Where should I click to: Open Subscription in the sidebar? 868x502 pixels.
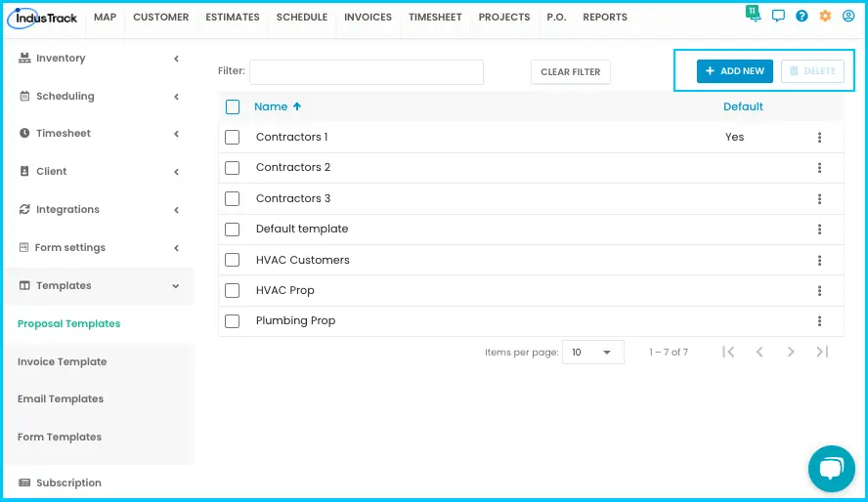click(68, 482)
